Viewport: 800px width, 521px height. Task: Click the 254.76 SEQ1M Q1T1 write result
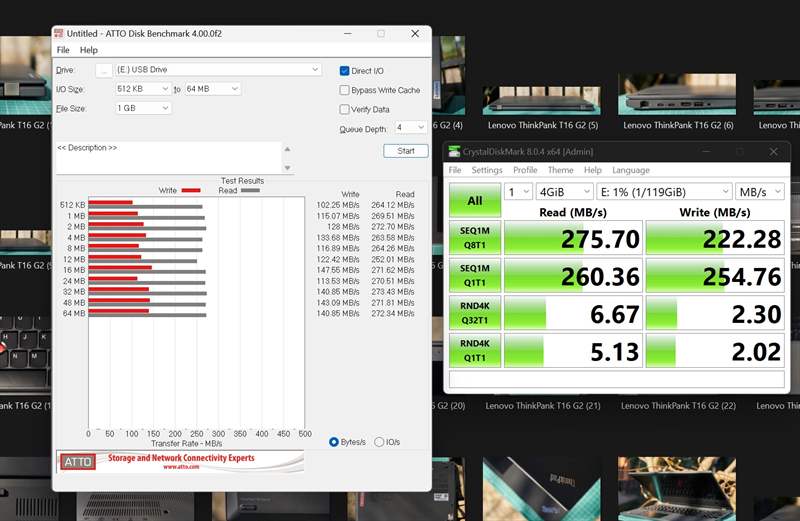point(715,276)
